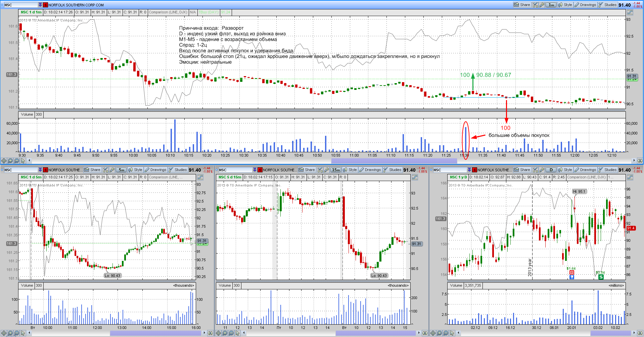Open Style menu of the top 1m chart
Viewport: 644px width, 337px height.
pyautogui.click(x=565, y=5)
